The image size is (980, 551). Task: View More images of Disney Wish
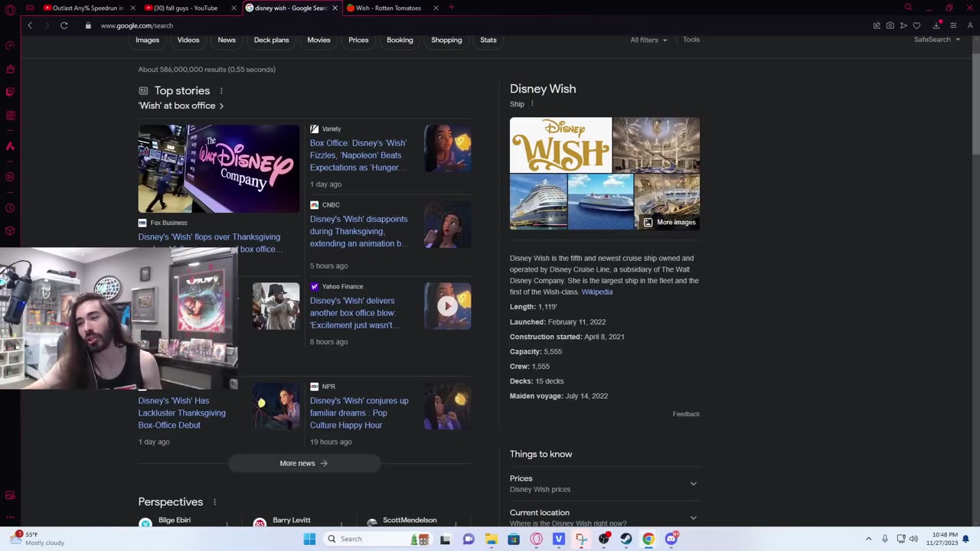point(669,222)
